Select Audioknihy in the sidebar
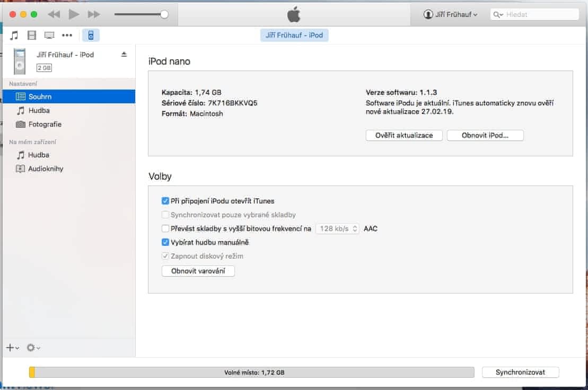This screenshot has width=588, height=390. (x=69, y=169)
